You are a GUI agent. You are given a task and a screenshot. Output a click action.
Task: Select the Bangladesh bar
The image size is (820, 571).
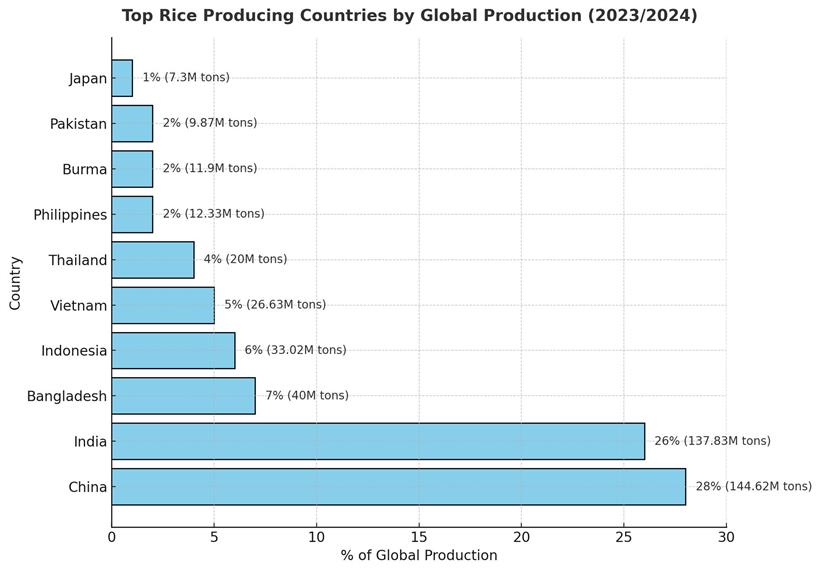tap(183, 396)
